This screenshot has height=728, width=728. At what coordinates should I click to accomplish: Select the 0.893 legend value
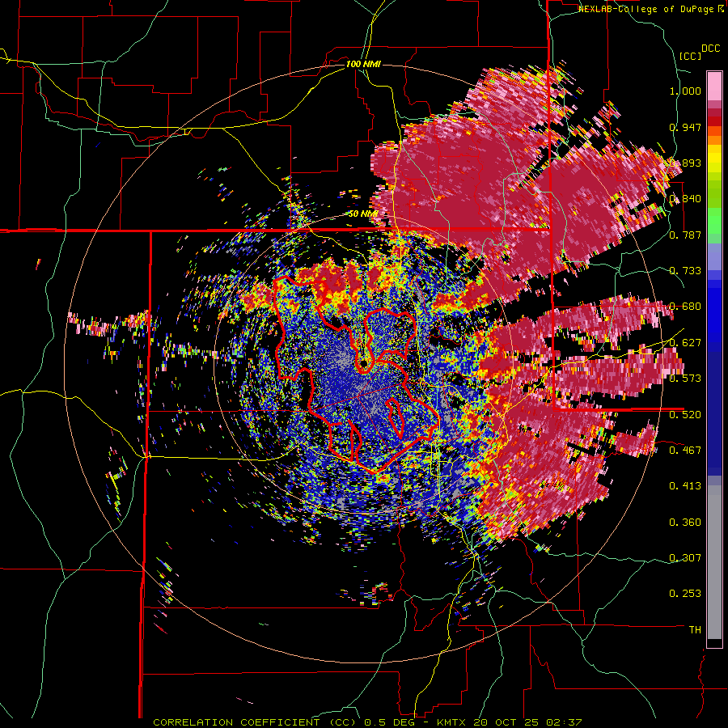pos(685,163)
